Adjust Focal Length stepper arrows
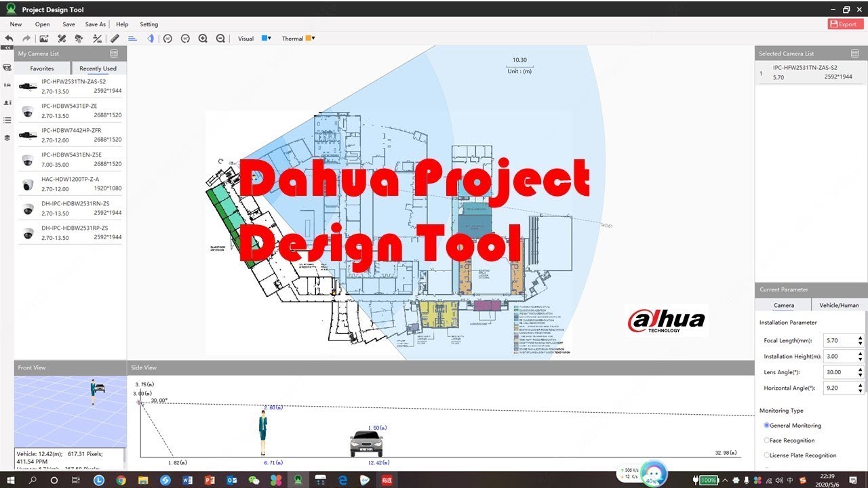The image size is (868, 488). click(x=861, y=340)
